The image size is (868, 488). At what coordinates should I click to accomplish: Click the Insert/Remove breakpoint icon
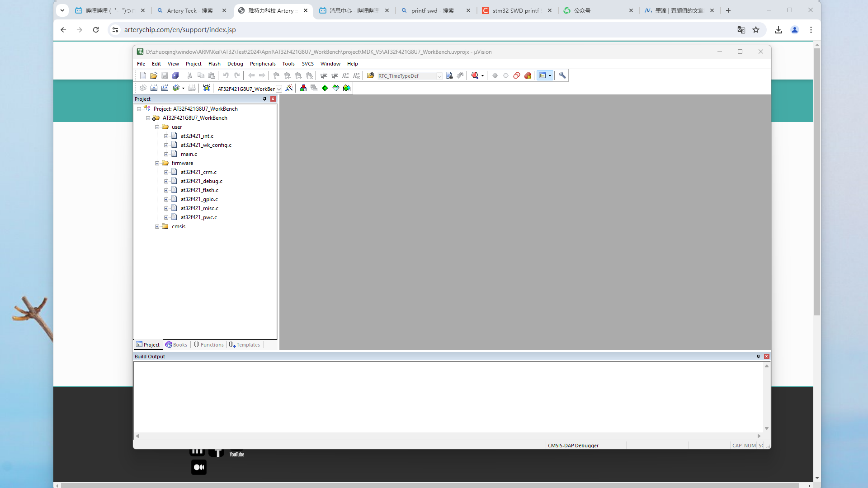click(x=495, y=75)
